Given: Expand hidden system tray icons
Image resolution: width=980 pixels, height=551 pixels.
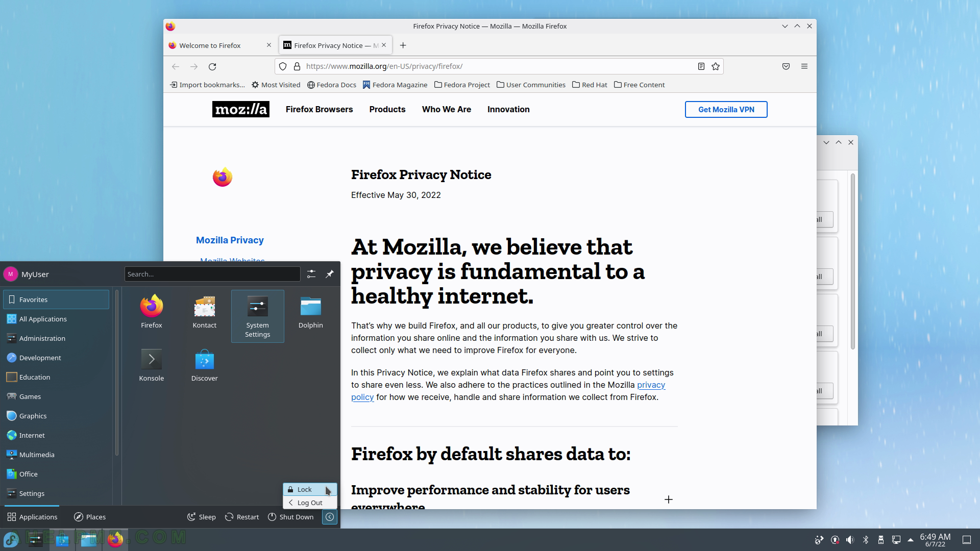Looking at the screenshot, I should coord(910,540).
